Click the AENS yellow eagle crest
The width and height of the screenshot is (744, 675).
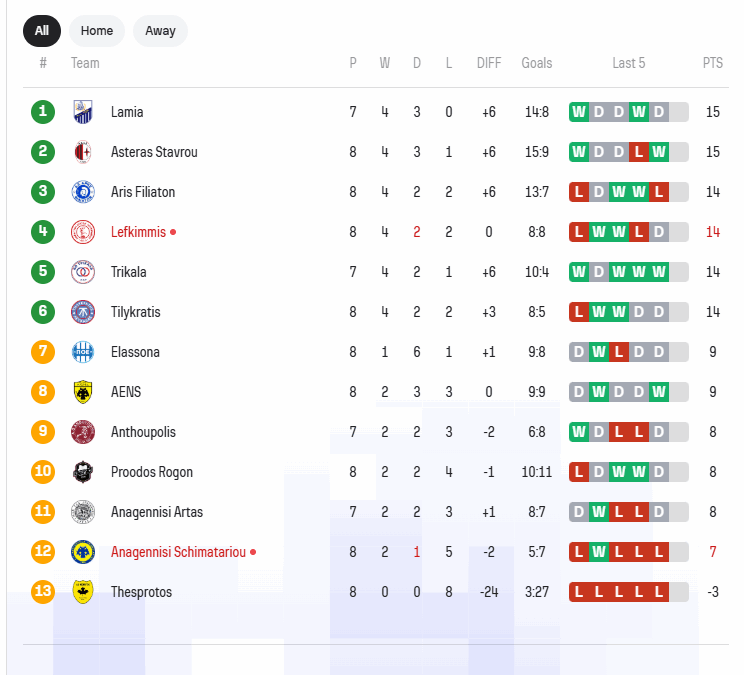pos(83,392)
